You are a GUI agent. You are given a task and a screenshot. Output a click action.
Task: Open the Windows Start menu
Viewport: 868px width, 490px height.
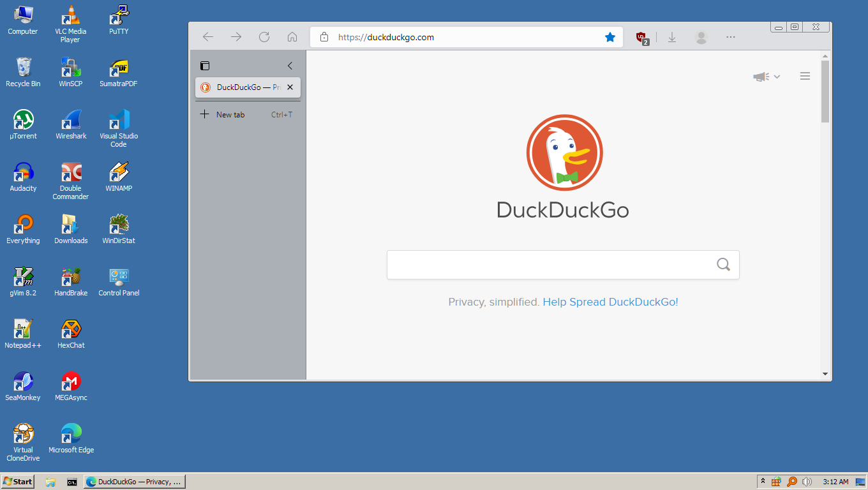click(18, 482)
